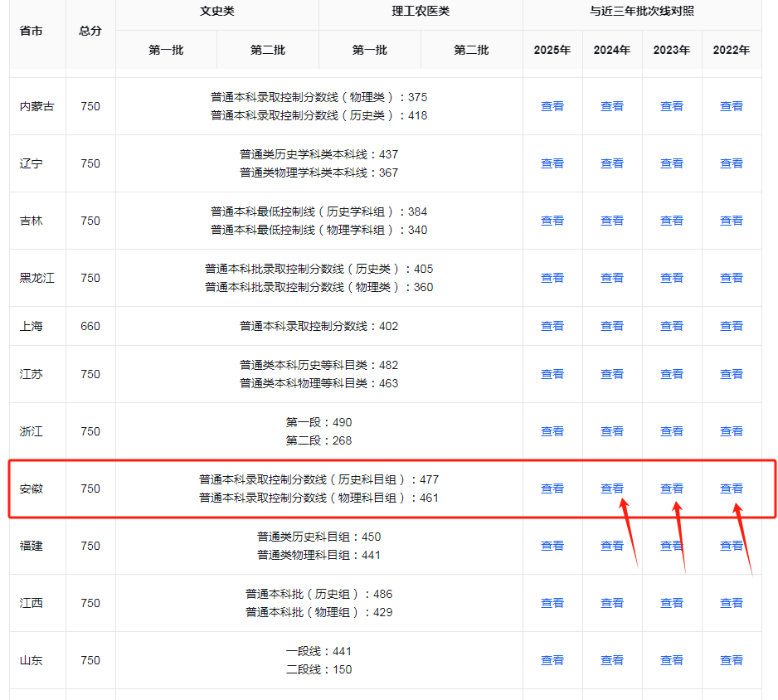Click the 省市 column header
Viewport: 778px width, 700px height.
pyautogui.click(x=32, y=31)
